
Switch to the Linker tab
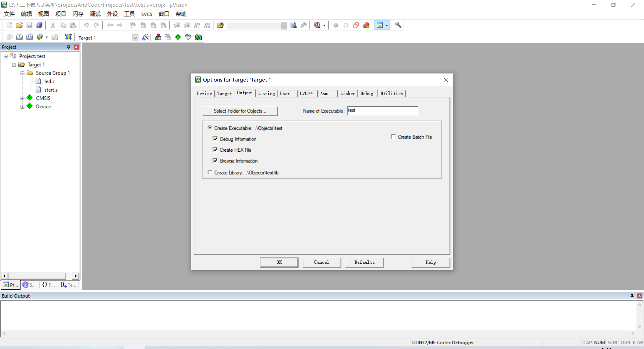click(x=347, y=94)
